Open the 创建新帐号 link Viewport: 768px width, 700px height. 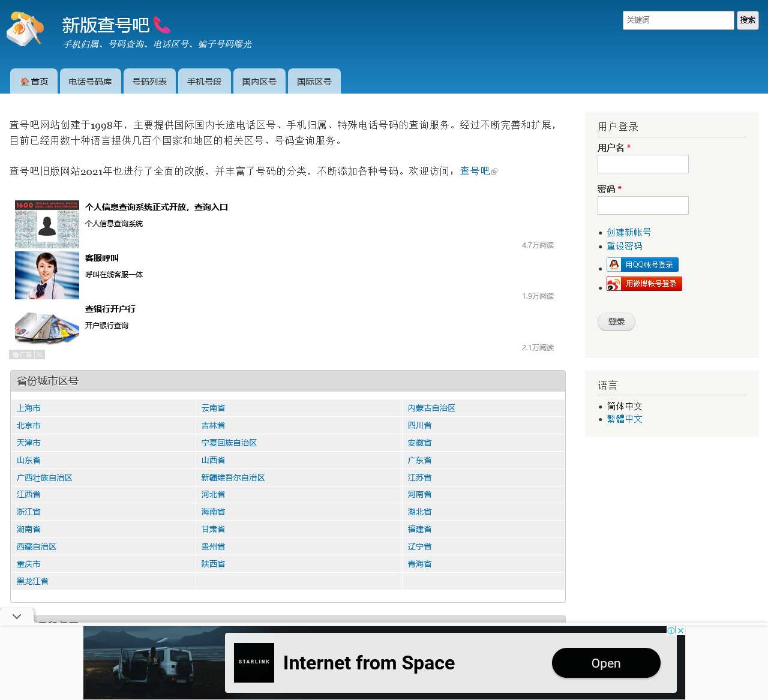click(x=629, y=232)
